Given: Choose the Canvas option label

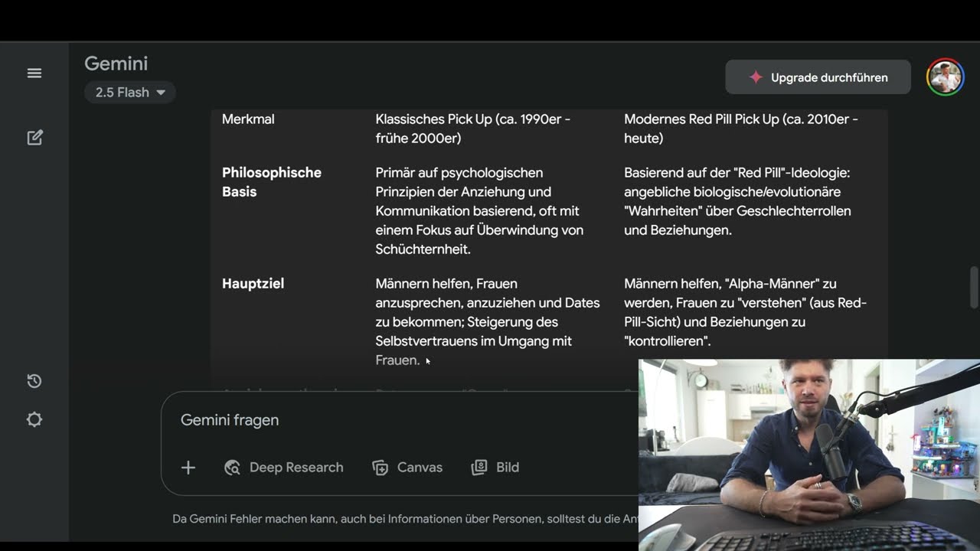Looking at the screenshot, I should click(x=420, y=468).
